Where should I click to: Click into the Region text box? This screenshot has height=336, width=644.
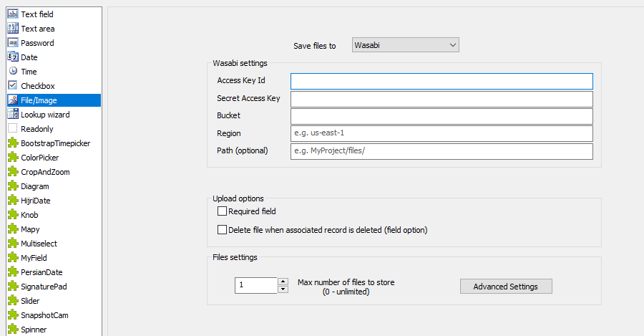[441, 133]
